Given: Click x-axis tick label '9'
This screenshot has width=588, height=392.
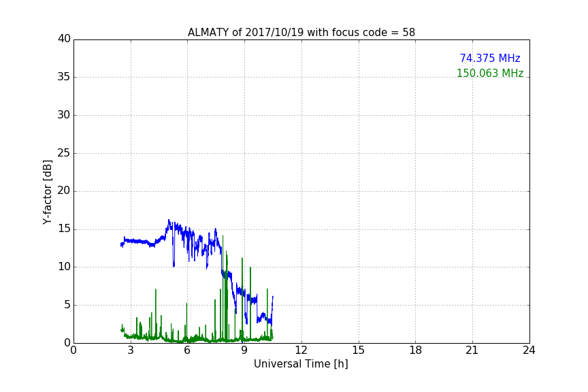Looking at the screenshot, I should pos(244,350).
